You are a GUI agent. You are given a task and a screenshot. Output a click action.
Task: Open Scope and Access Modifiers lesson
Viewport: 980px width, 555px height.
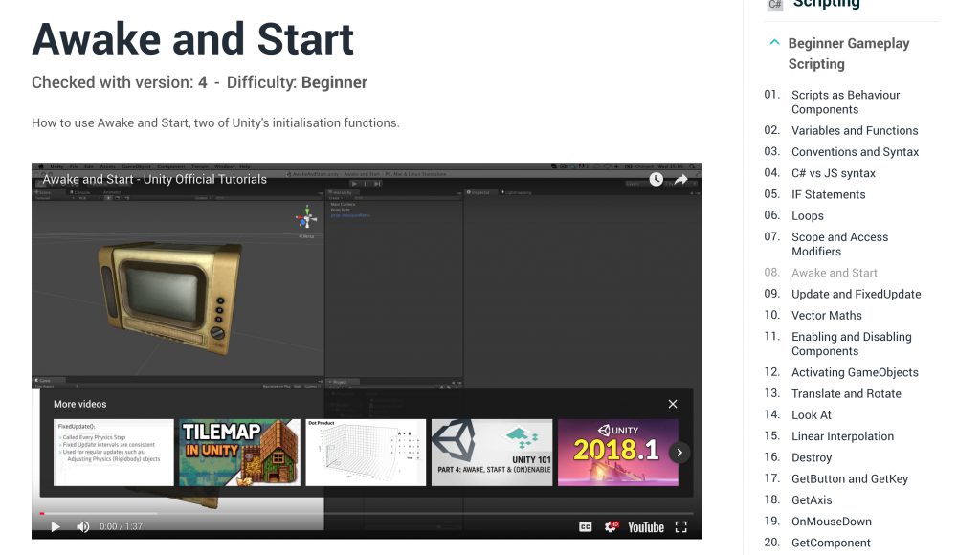click(839, 244)
